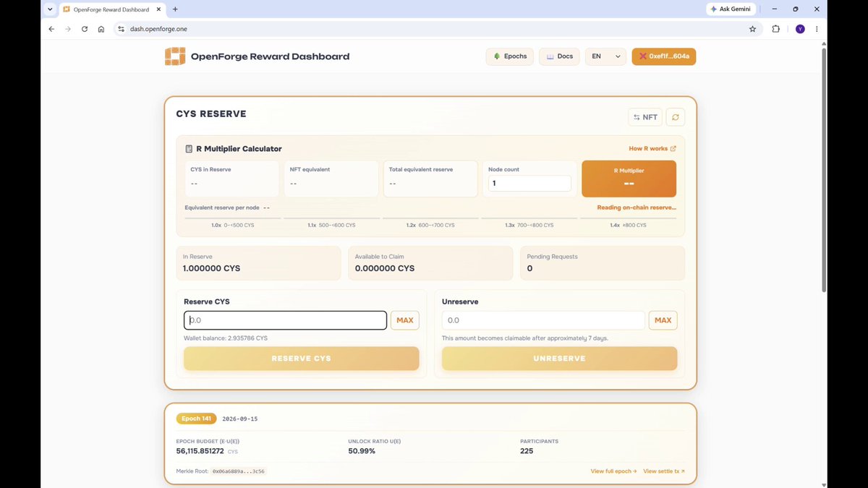Reload the dash.openforge.one page
This screenshot has width=868, height=488.
(x=85, y=29)
